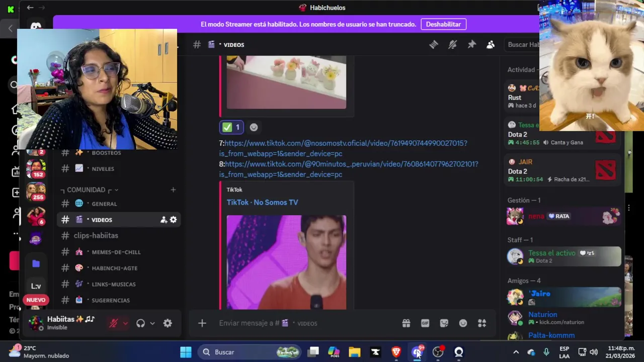Viewport: 644px width, 362px height.
Task: Open microphone input options dropdown
Action: (x=125, y=323)
